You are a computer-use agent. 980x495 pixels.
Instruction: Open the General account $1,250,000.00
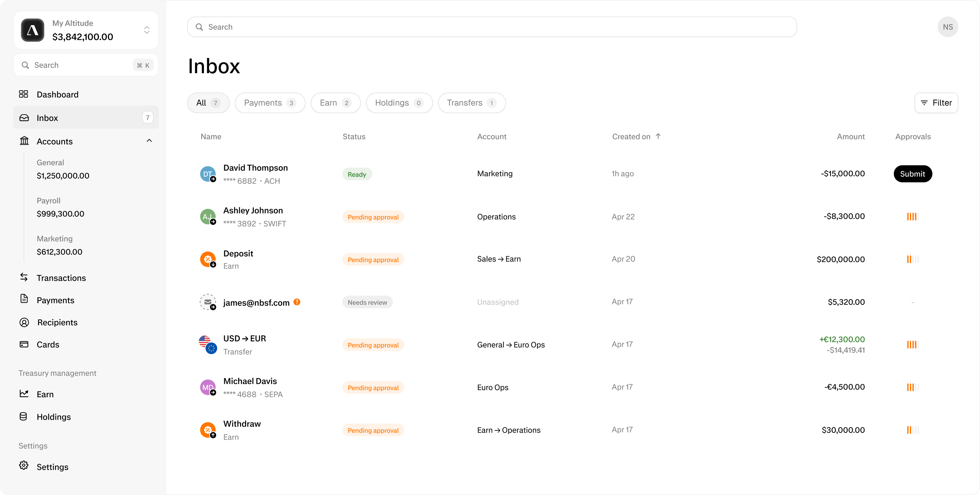point(63,169)
